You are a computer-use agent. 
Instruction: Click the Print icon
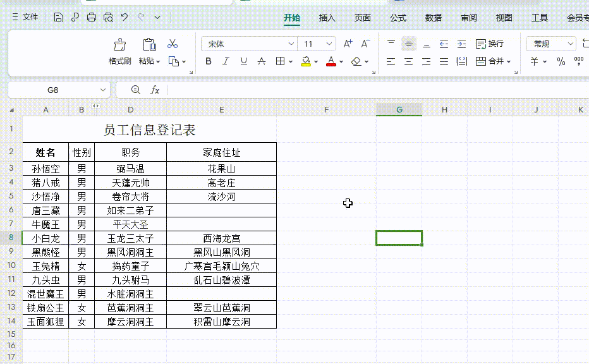tap(91, 17)
